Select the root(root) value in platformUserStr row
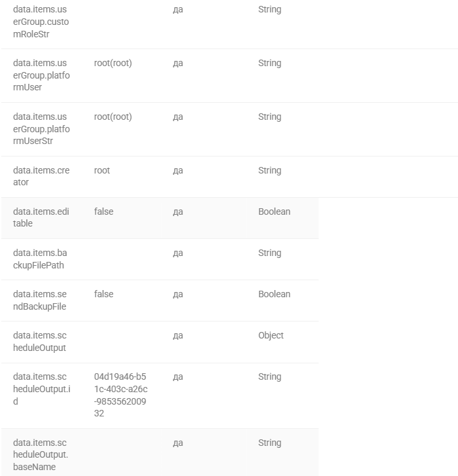Viewport: 458px width, 476px height. [x=113, y=117]
